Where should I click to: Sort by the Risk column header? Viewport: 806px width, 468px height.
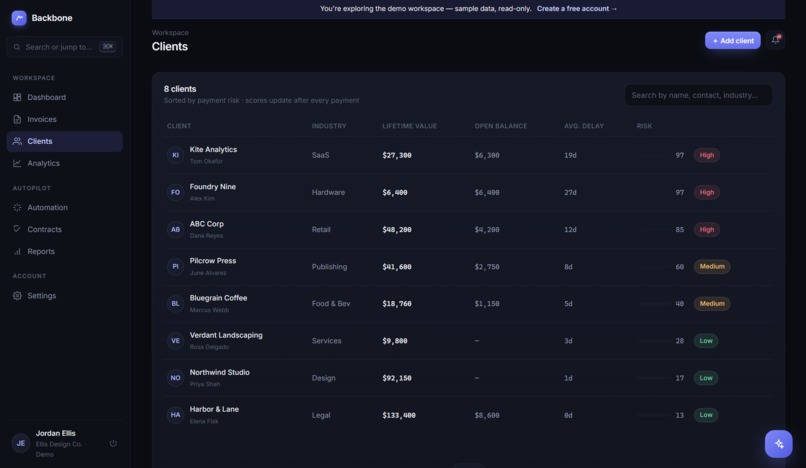tap(644, 126)
